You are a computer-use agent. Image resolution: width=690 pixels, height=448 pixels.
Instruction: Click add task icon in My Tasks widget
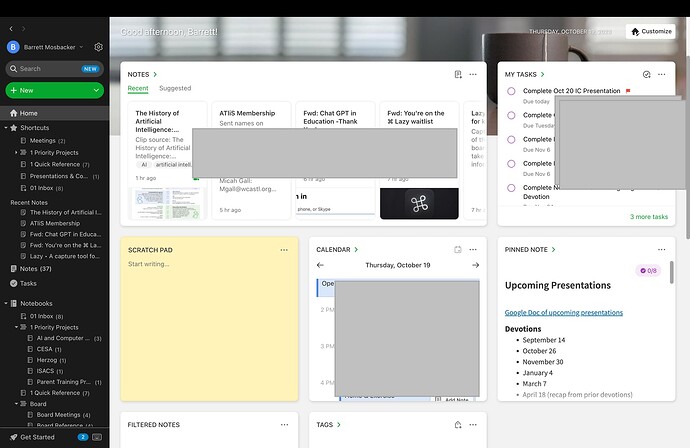pos(646,74)
